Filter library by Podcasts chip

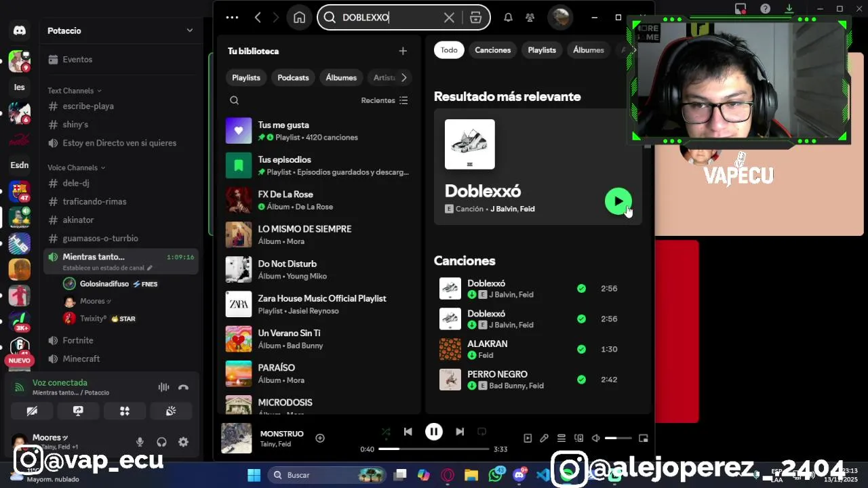tap(293, 77)
